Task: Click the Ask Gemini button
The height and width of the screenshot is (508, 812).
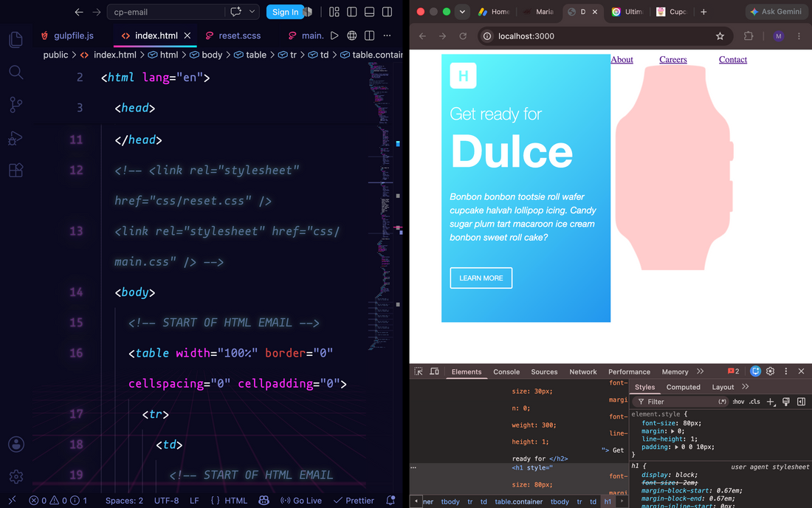Action: click(776, 11)
